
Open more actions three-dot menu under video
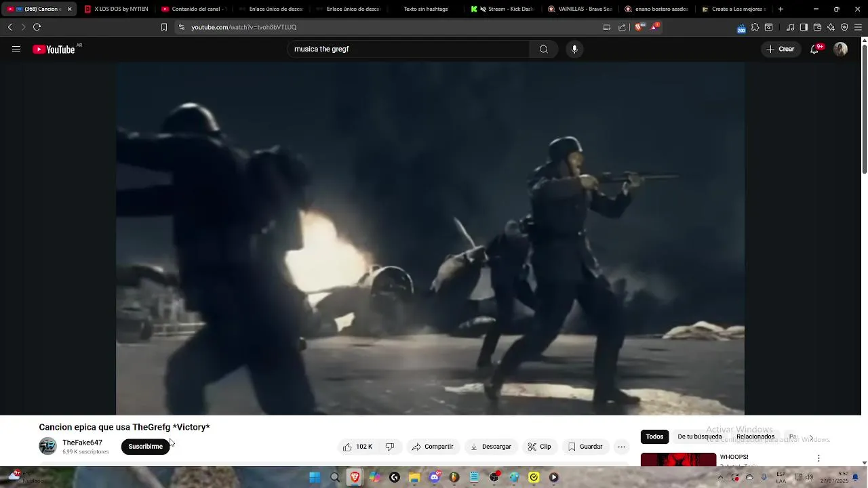(x=621, y=447)
